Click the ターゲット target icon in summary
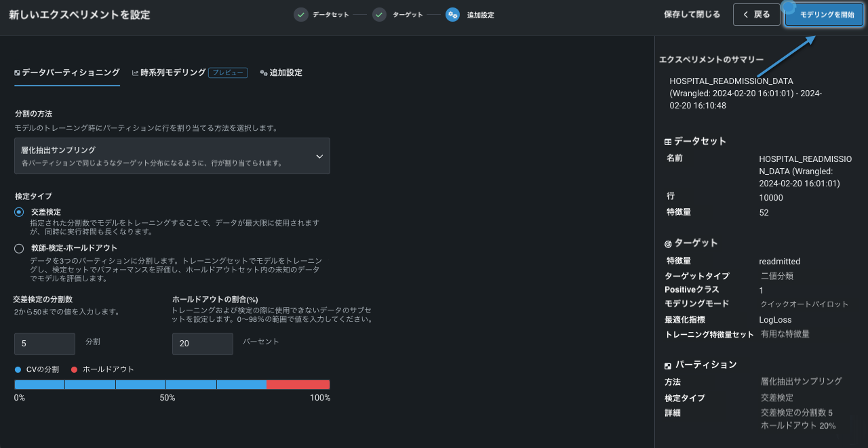868x448 pixels. coord(668,243)
